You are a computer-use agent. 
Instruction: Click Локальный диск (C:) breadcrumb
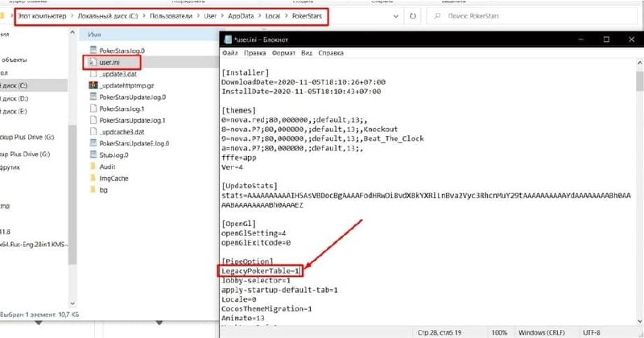108,16
